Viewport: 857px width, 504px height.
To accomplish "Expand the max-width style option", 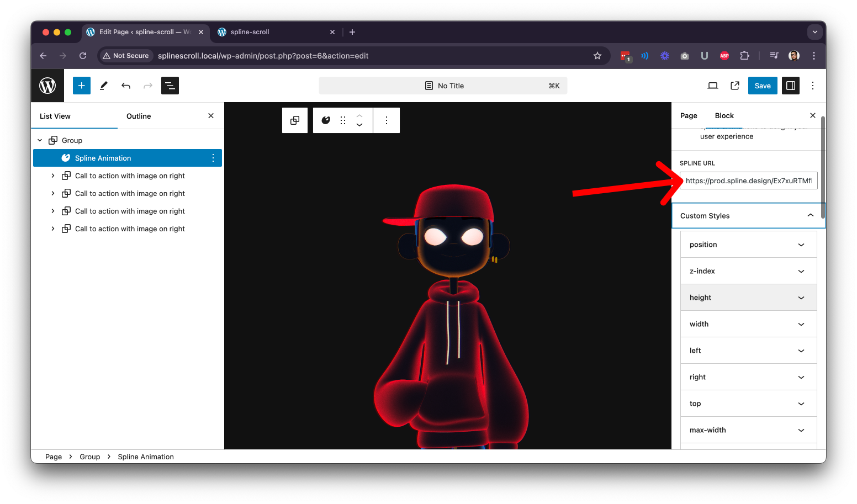I will (749, 430).
